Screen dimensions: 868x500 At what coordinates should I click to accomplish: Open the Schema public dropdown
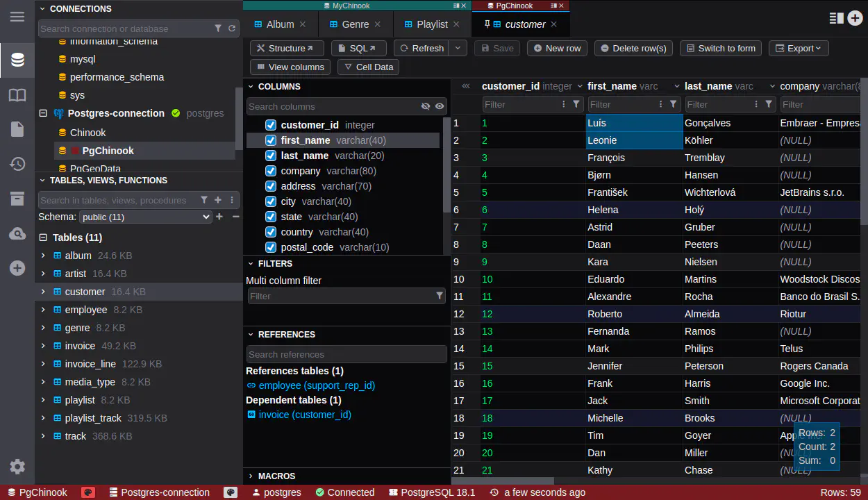[x=145, y=217]
